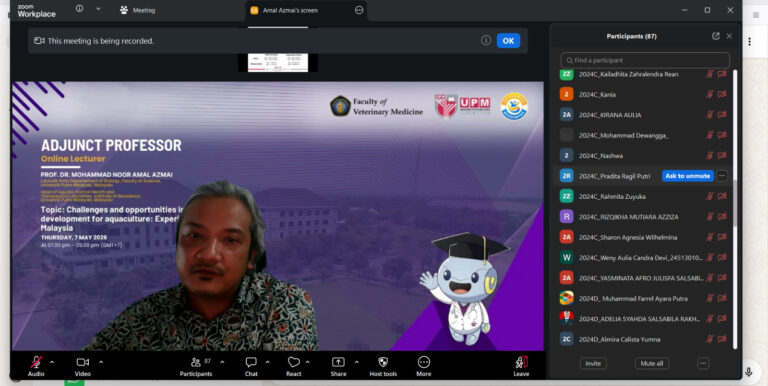Click mic icon for 2024C_Kailadhita Zahralendra Rean
This screenshot has height=386, width=768.
coord(710,74)
